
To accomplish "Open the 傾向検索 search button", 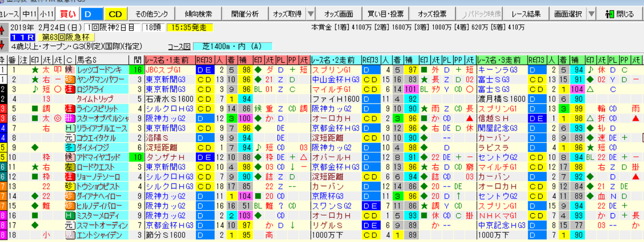I will coord(195,14).
